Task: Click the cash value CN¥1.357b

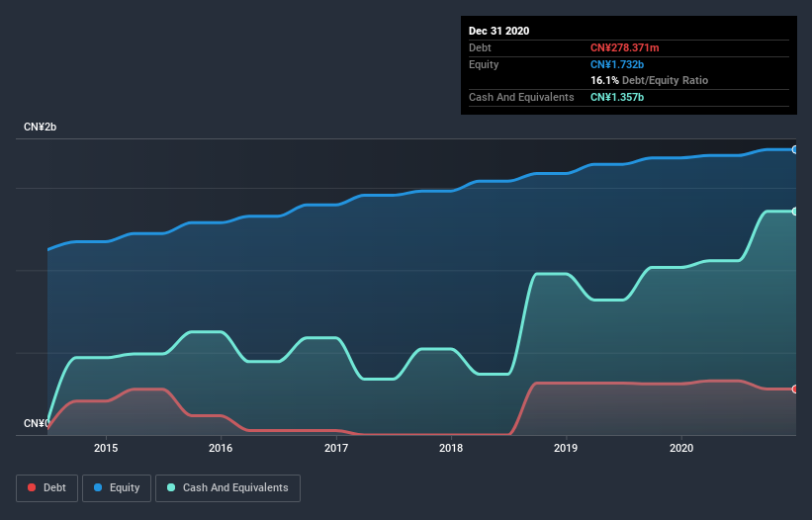Action: point(617,97)
